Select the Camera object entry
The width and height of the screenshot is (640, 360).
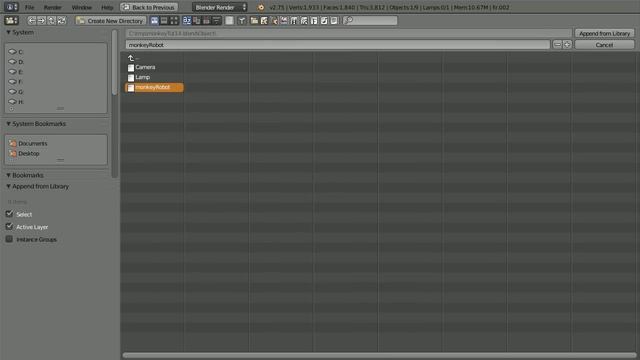[x=142, y=67]
